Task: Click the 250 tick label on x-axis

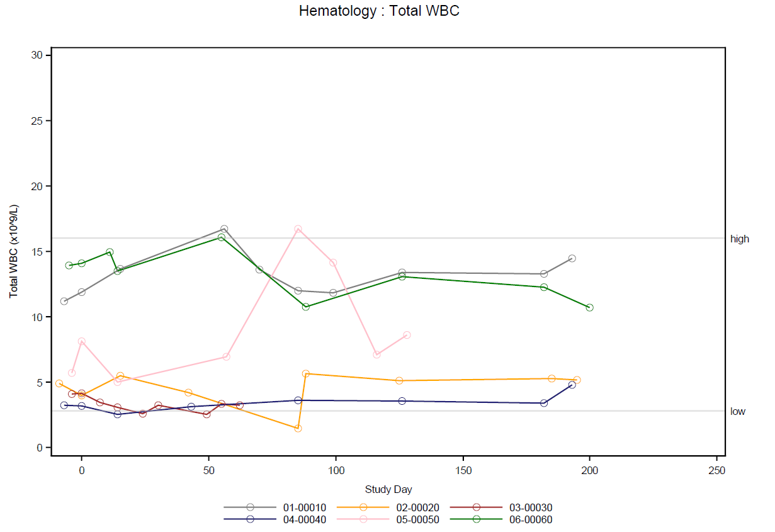Action: [716, 471]
